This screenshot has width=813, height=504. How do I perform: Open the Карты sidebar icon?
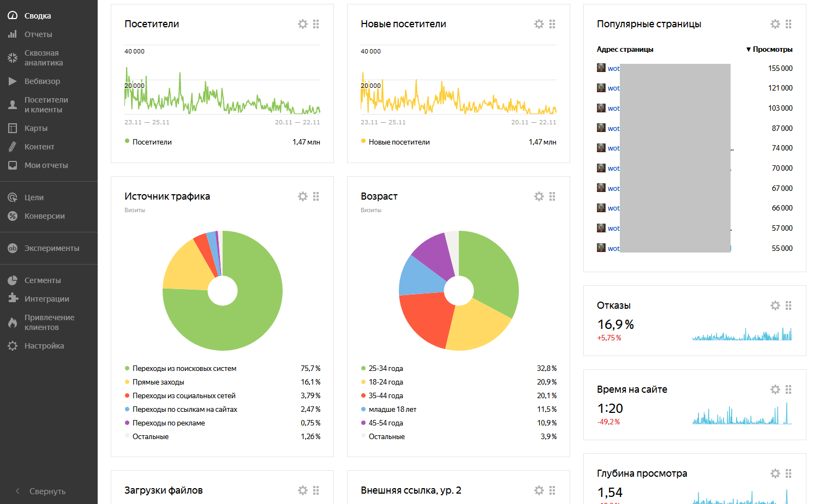(13, 128)
